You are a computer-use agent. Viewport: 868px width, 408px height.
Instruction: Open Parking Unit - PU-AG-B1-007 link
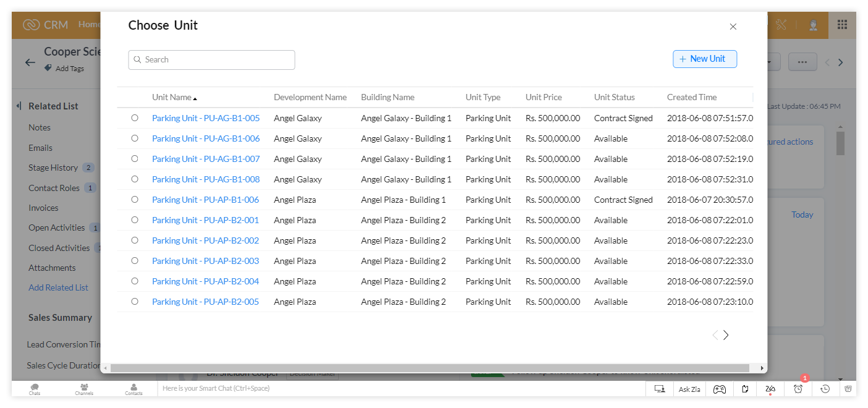pos(206,159)
